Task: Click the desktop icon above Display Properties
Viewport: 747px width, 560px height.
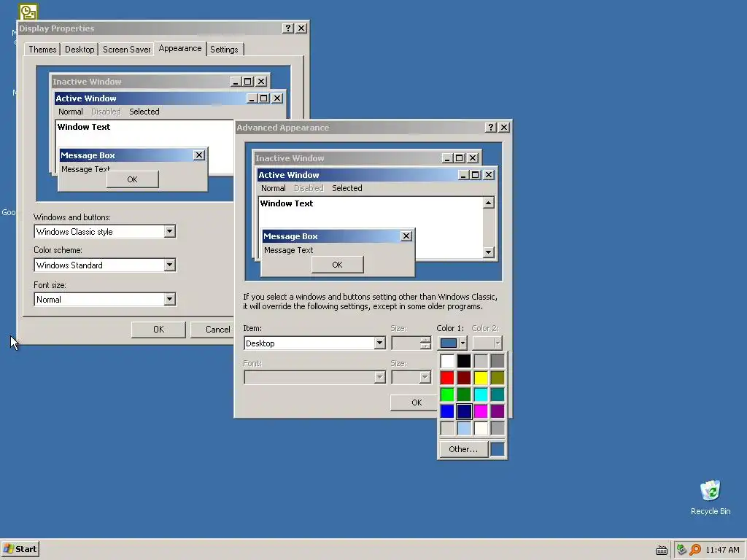Action: pos(28,12)
